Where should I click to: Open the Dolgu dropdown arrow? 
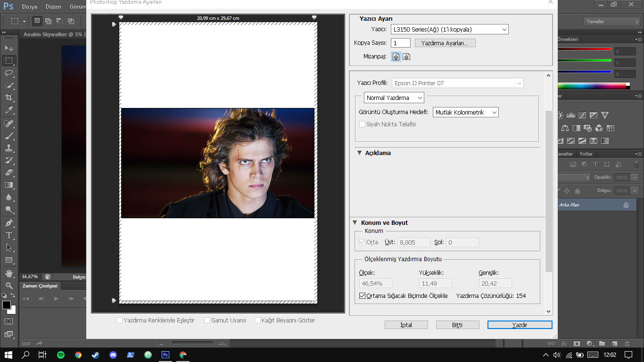point(635,190)
